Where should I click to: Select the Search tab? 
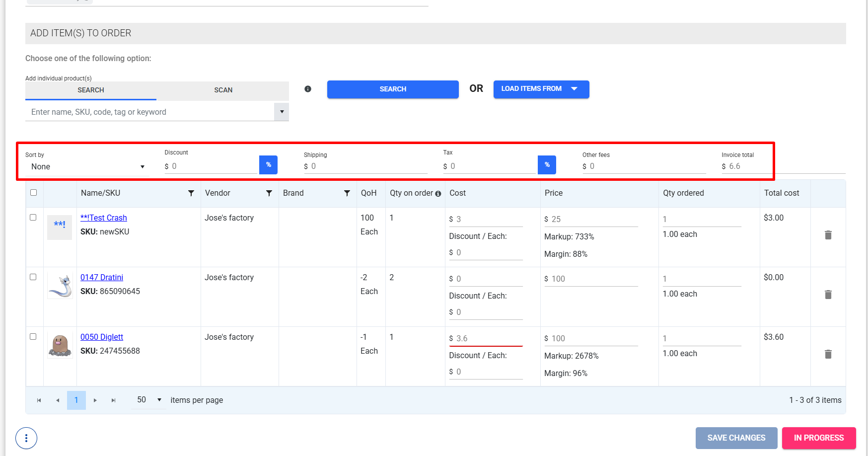[91, 90]
